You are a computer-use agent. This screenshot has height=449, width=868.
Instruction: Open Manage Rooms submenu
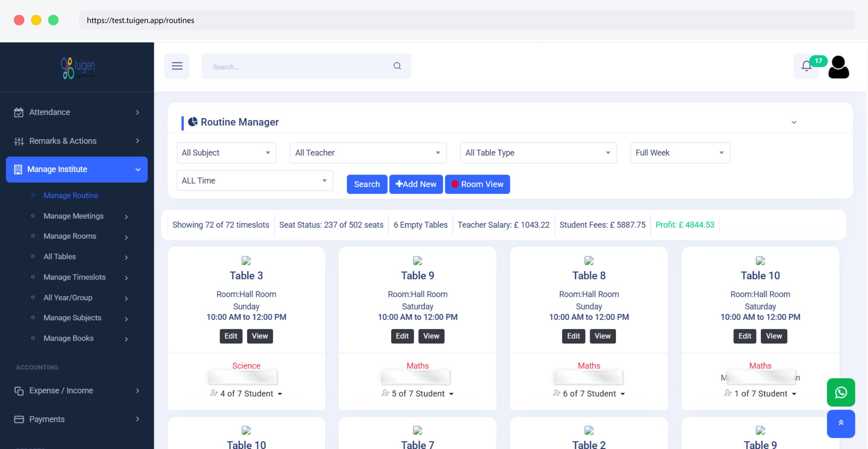pos(70,236)
